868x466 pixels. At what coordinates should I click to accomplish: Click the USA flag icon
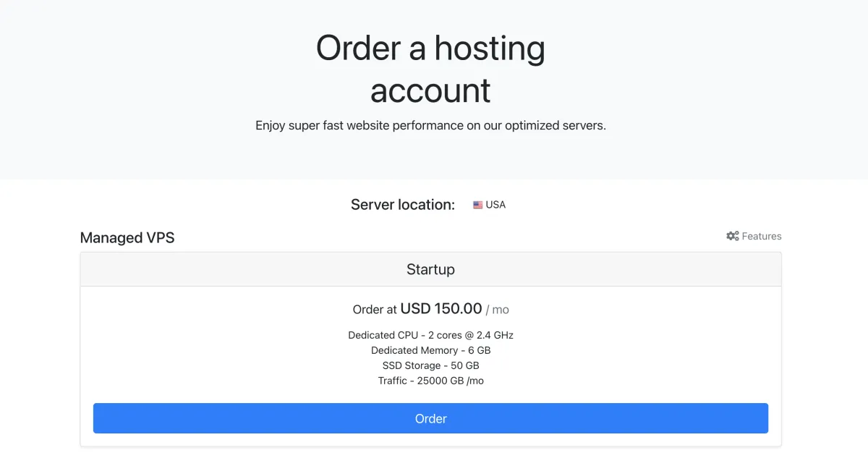(x=478, y=205)
